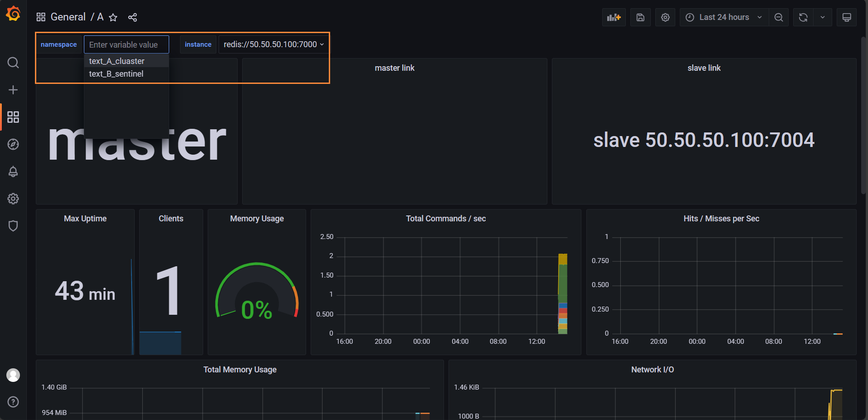Open the instance redis://50.50.50.100:7000 dropdown
Screen dimensions: 868x420
[x=273, y=44]
